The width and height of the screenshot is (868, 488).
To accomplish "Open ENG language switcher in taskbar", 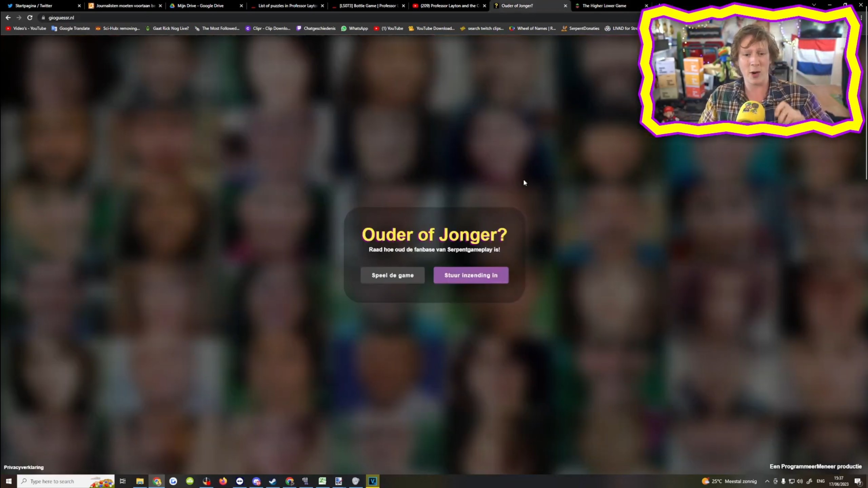I will pyautogui.click(x=821, y=481).
